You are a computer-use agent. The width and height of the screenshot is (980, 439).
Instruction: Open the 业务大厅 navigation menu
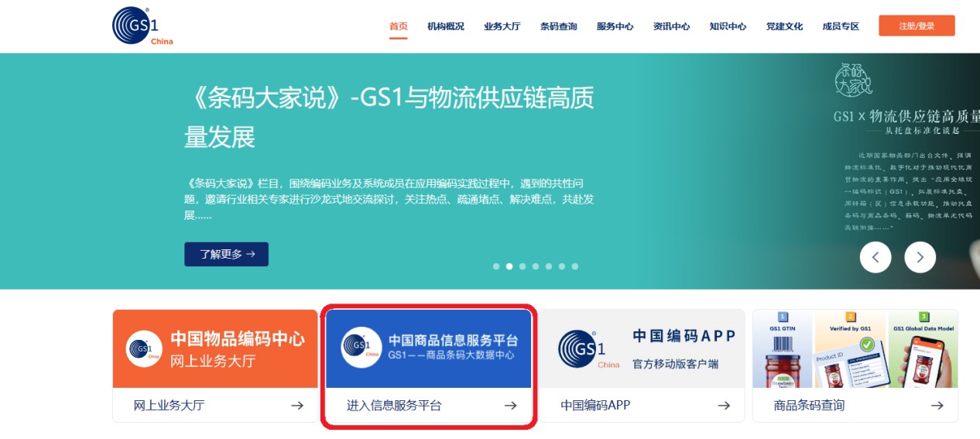[x=502, y=26]
